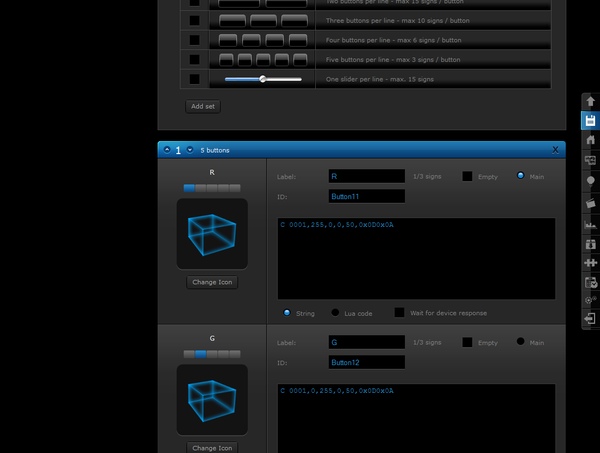Click R Label input field

pos(367,176)
